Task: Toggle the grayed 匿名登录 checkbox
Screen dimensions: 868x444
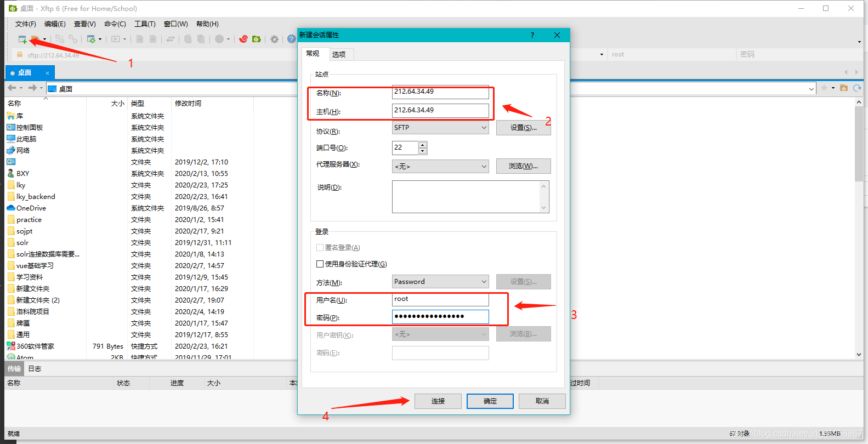Action: coord(320,247)
